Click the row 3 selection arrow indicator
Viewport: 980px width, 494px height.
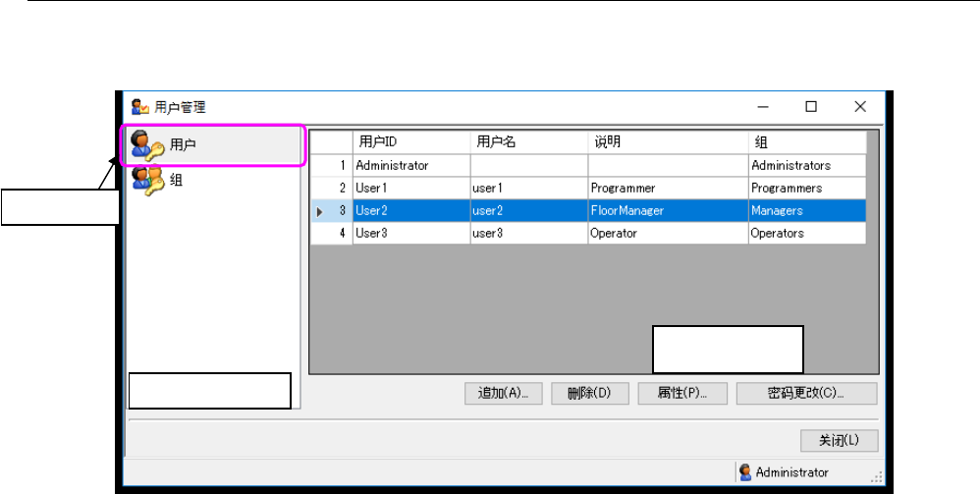point(320,212)
